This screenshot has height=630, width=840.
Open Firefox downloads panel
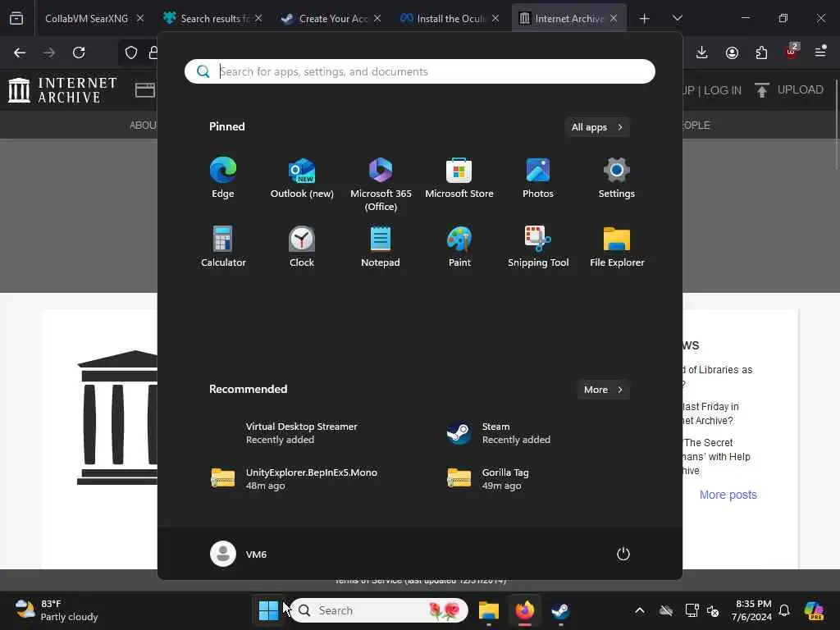pyautogui.click(x=702, y=52)
